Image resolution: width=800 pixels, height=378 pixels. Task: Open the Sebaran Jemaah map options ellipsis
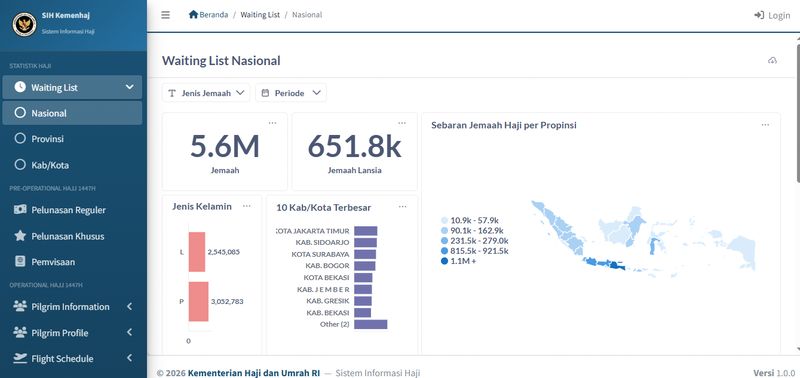(765, 125)
